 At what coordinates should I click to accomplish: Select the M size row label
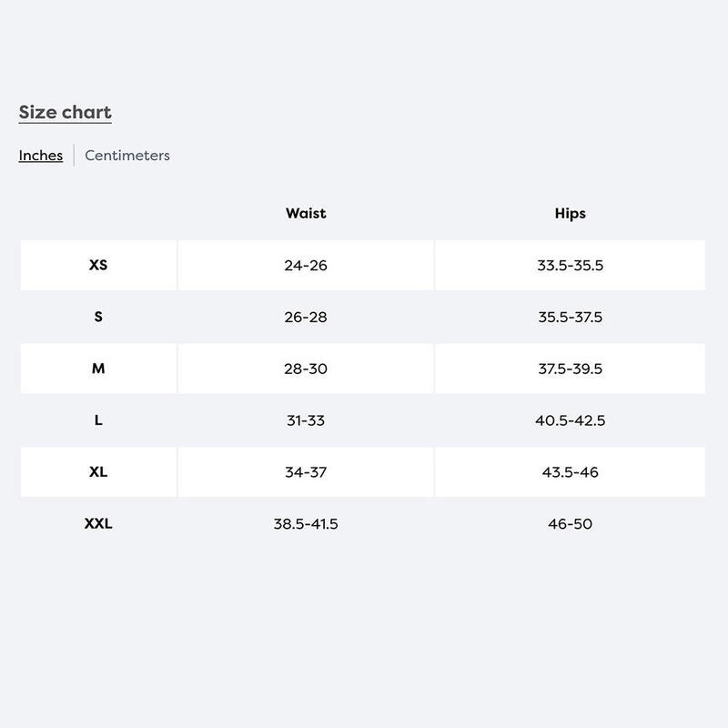click(98, 369)
